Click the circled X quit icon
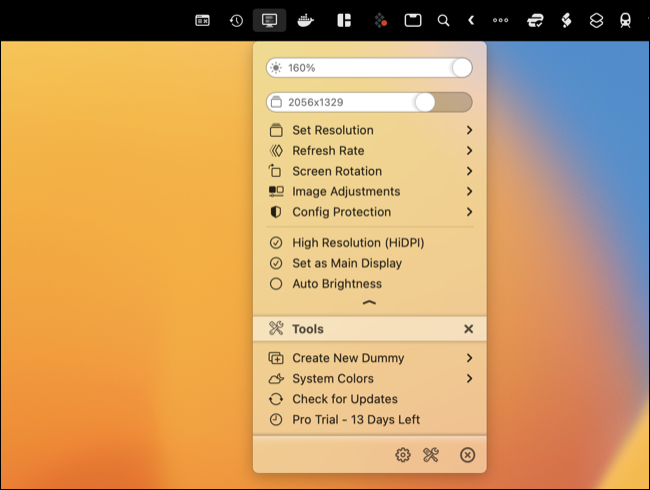650x490 pixels. click(x=467, y=455)
